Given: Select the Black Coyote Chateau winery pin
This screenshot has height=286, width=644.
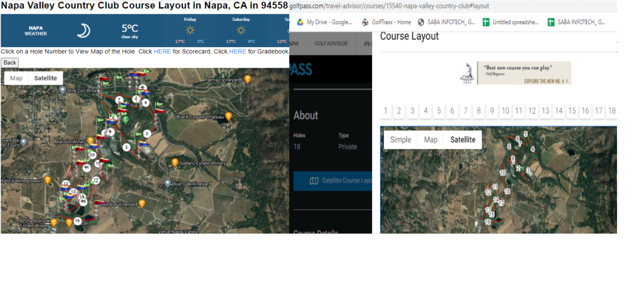Looking at the screenshot, I should click(x=229, y=116).
